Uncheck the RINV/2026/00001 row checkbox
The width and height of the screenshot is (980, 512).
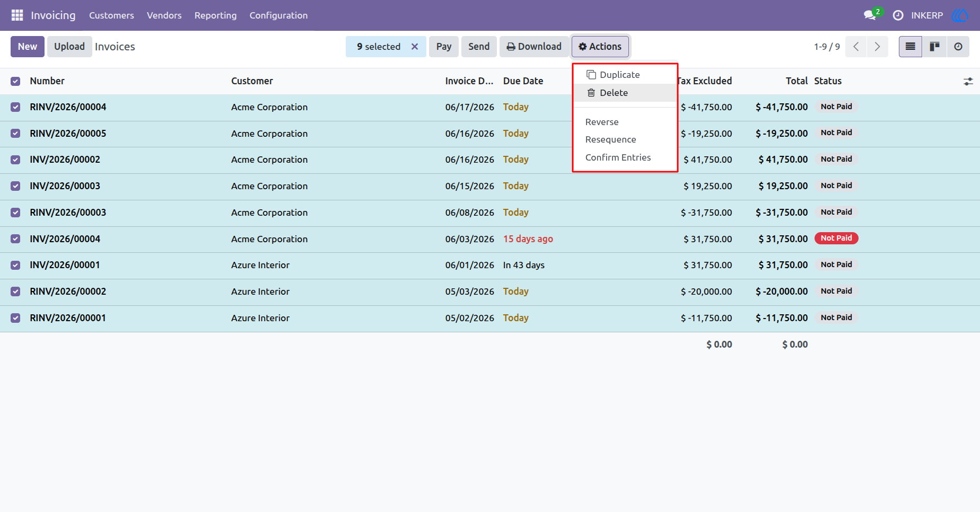(15, 318)
